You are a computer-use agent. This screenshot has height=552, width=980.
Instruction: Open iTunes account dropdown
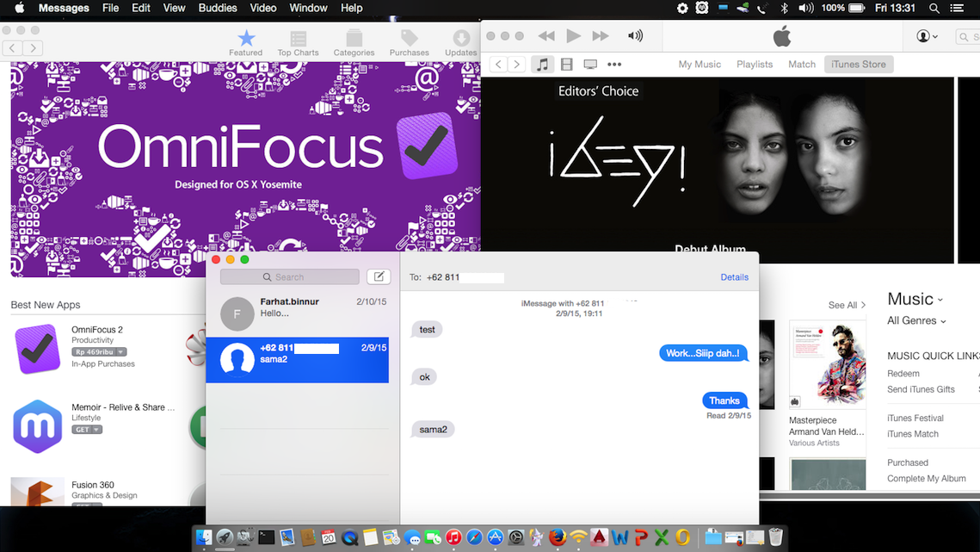[927, 36]
